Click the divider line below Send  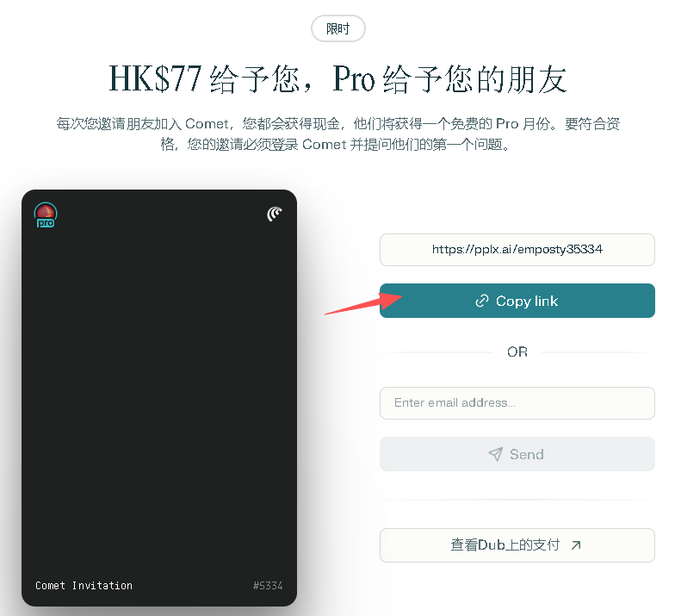[x=517, y=500]
